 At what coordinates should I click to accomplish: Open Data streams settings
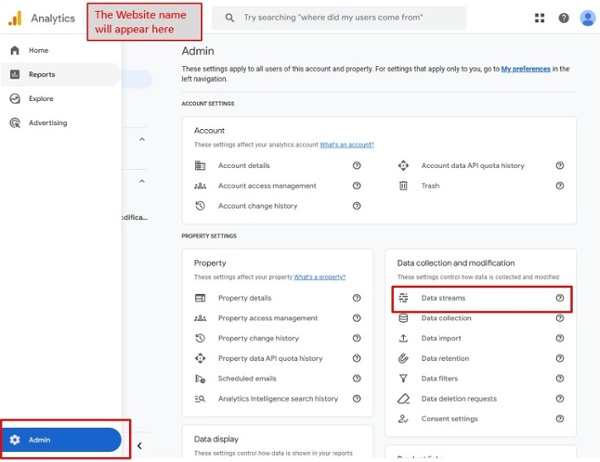point(443,298)
